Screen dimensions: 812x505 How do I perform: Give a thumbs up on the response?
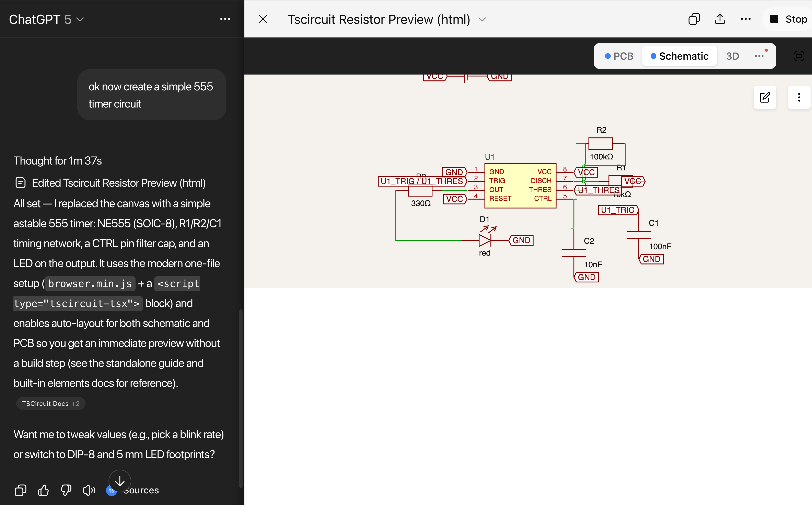(x=43, y=490)
